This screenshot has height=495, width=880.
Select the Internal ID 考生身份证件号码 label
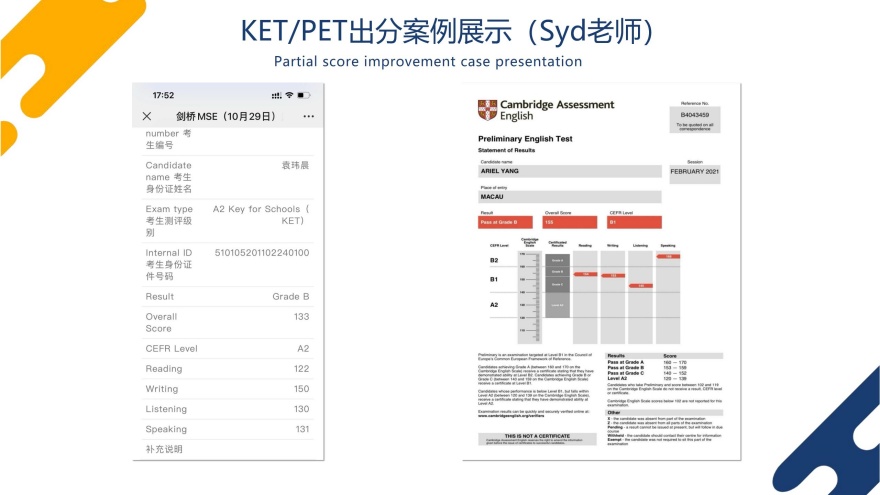(168, 264)
